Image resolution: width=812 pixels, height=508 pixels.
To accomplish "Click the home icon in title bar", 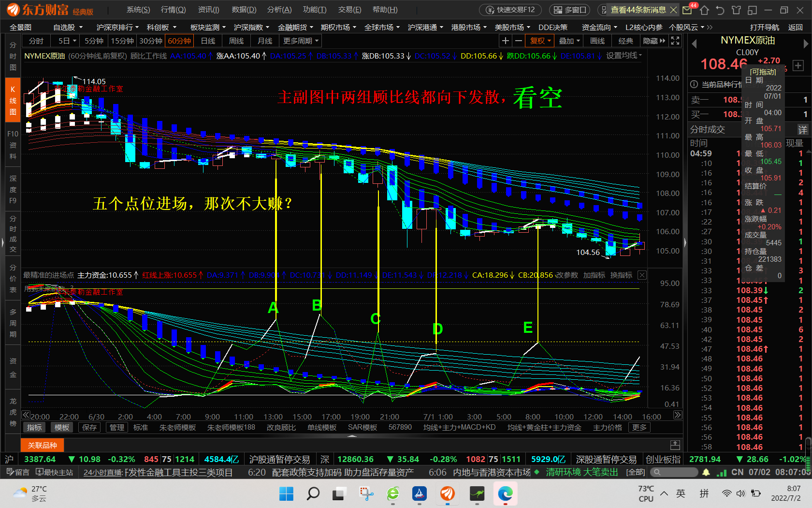I will (704, 10).
